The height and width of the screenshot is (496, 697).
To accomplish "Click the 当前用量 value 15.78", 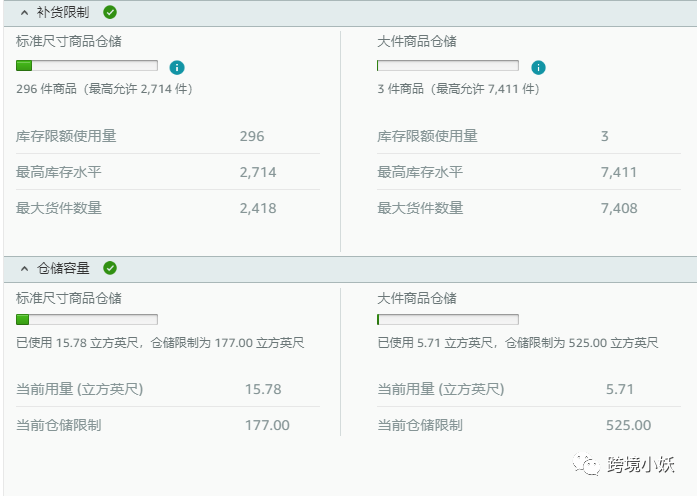I will point(263,389).
